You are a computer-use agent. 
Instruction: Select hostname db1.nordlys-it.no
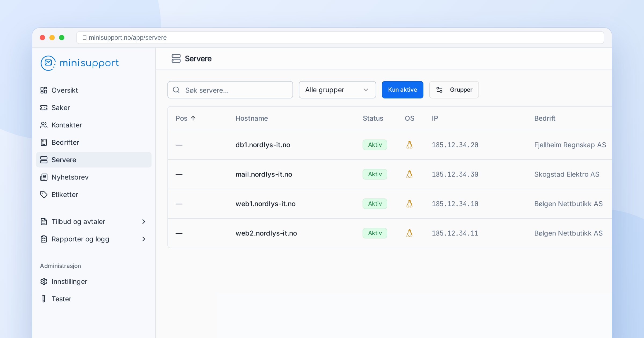click(x=263, y=145)
